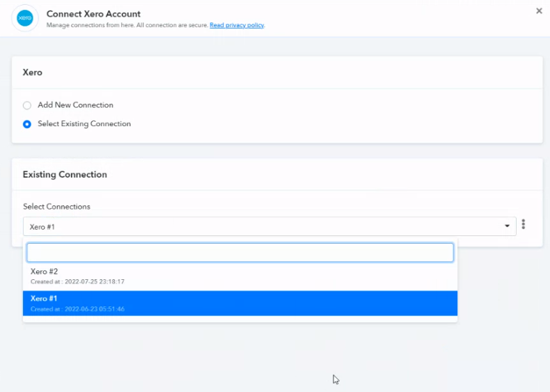
Task: Close the Connect Xero Account dialog
Action: coord(539,11)
